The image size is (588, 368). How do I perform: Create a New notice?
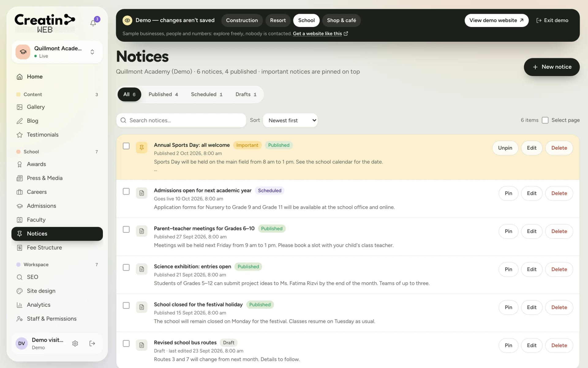552,67
